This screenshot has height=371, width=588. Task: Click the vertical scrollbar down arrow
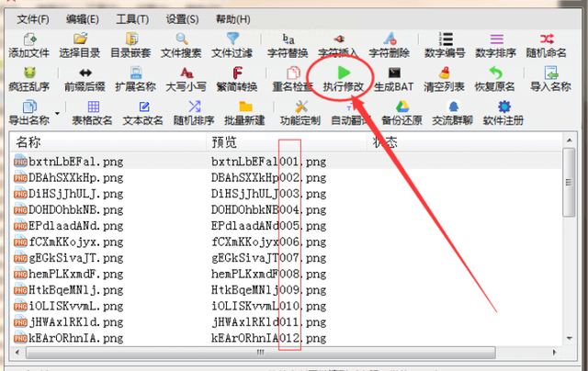[x=570, y=338]
